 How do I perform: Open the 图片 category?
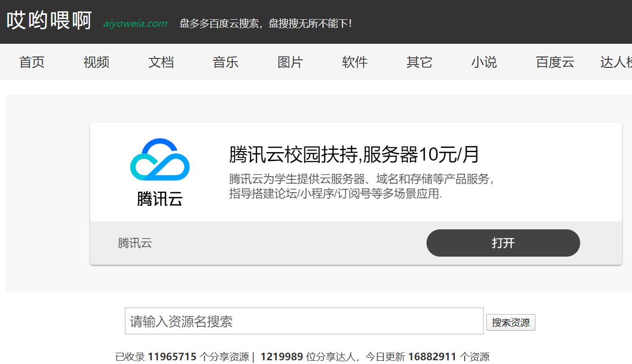pyautogui.click(x=290, y=62)
